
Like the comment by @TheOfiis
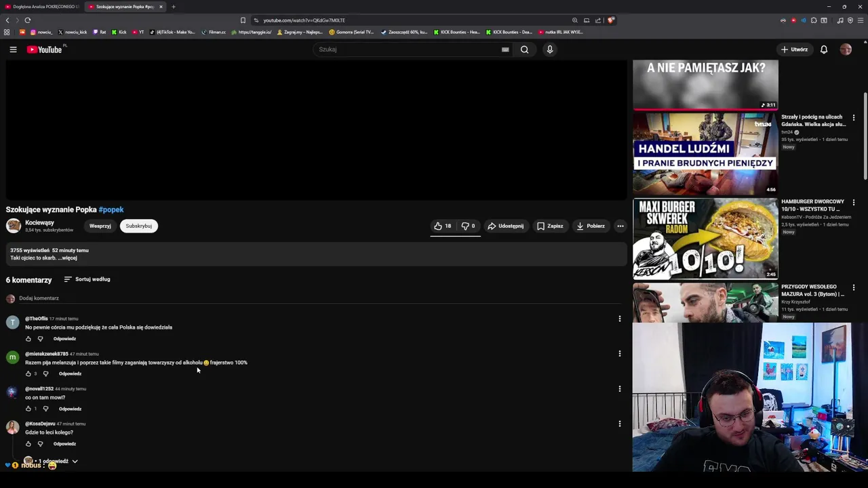pos(28,339)
